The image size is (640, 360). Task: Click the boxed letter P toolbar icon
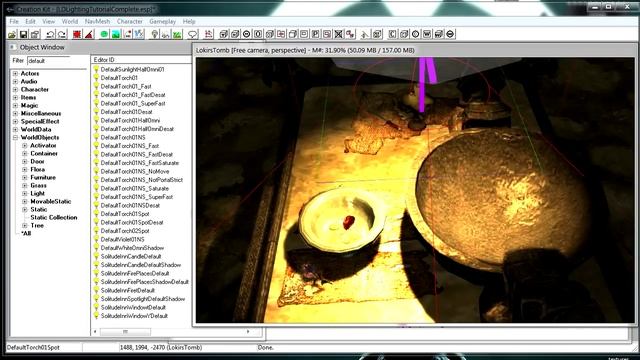[x=316, y=34]
